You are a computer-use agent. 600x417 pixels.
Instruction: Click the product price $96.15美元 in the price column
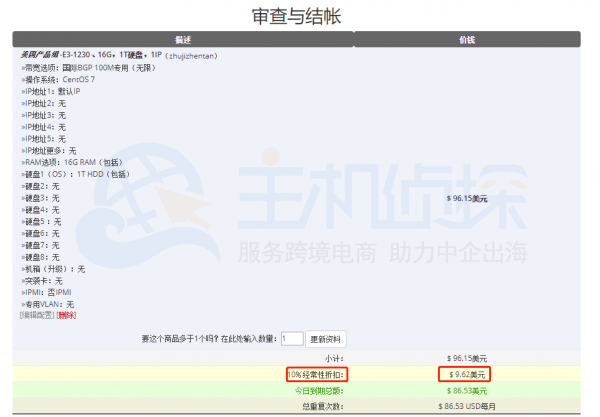point(467,199)
